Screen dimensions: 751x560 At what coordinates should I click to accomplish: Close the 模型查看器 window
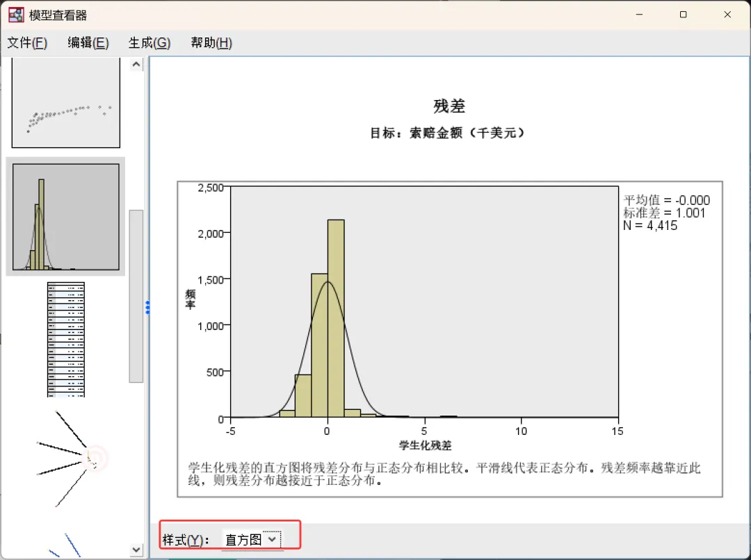[727, 15]
